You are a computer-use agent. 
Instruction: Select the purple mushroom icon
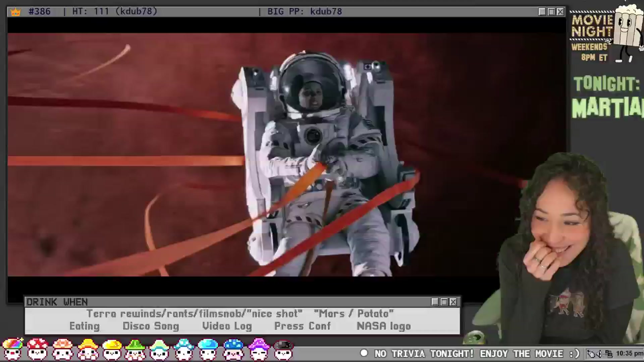[259, 350]
